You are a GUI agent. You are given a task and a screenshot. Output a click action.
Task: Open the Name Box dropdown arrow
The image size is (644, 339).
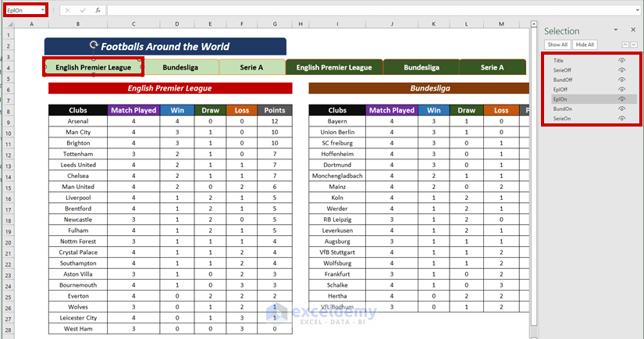click(x=42, y=10)
